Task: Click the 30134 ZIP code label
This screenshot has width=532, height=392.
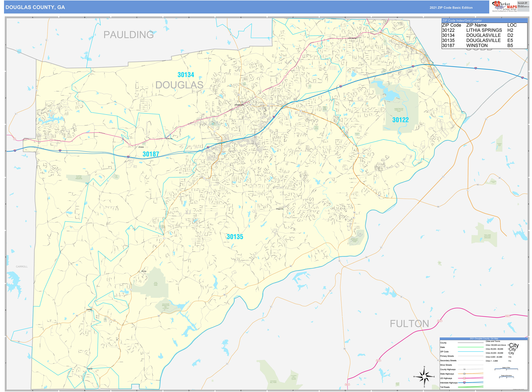Action: pos(186,75)
